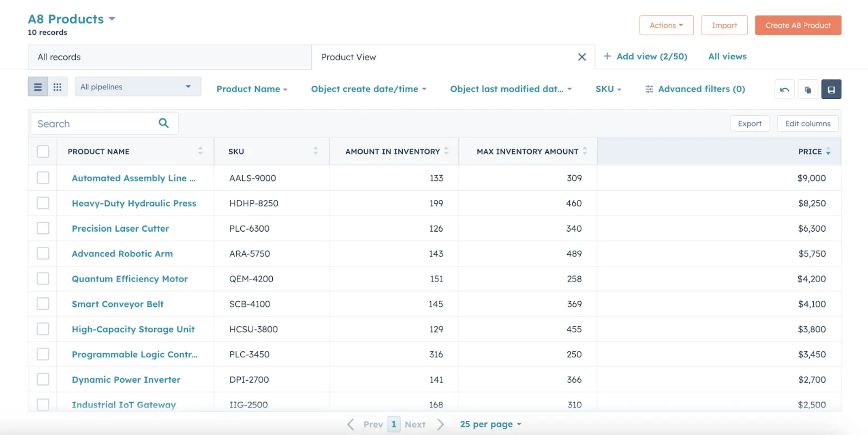Screen dimensions: 868x435
Task: Go to previous page arrow
Action: (351, 424)
